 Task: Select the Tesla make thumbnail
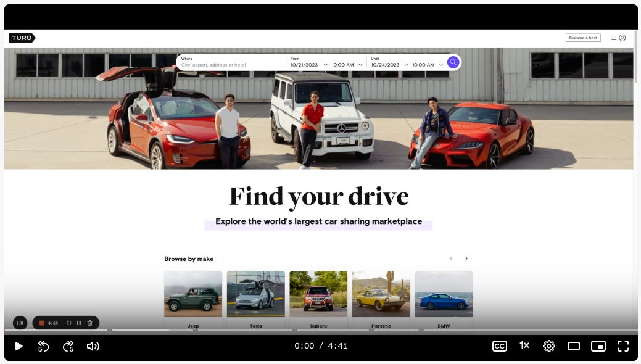tap(255, 294)
